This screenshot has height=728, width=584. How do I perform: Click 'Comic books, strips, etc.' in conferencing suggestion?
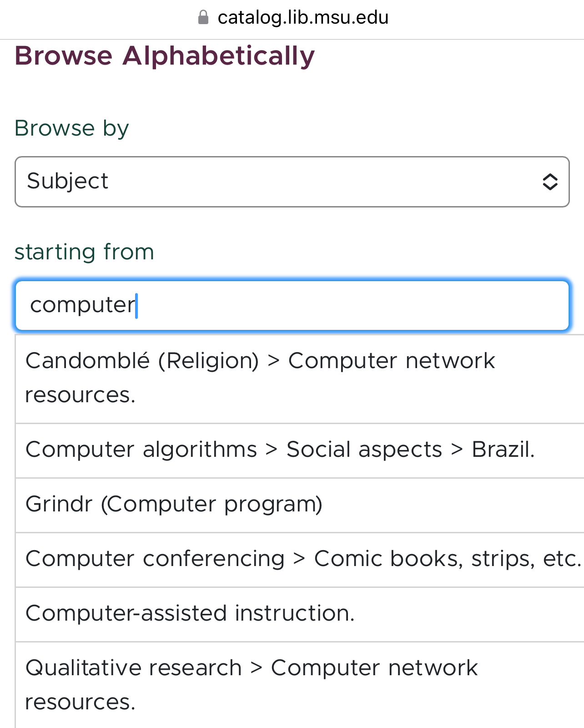pos(448,559)
